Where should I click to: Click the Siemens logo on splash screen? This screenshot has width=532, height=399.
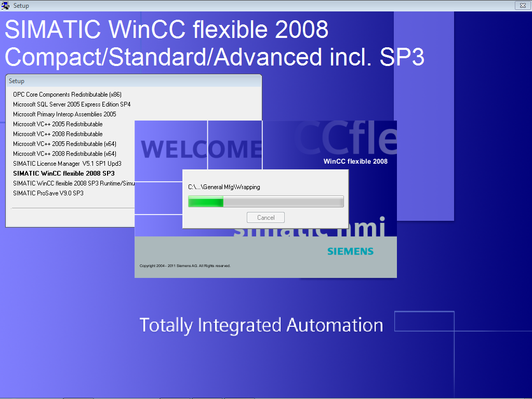click(x=350, y=251)
